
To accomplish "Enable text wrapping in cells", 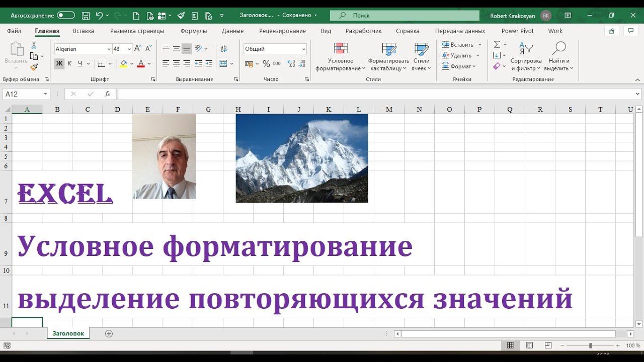I will (224, 48).
